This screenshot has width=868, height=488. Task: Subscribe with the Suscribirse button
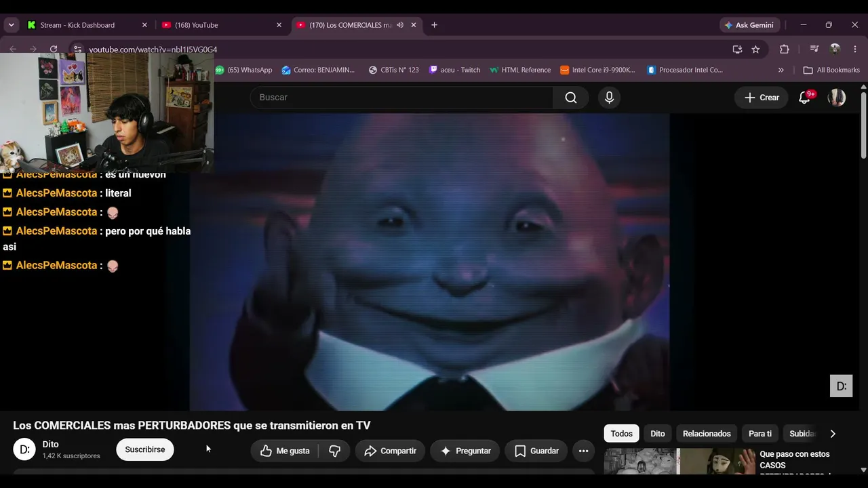click(145, 449)
